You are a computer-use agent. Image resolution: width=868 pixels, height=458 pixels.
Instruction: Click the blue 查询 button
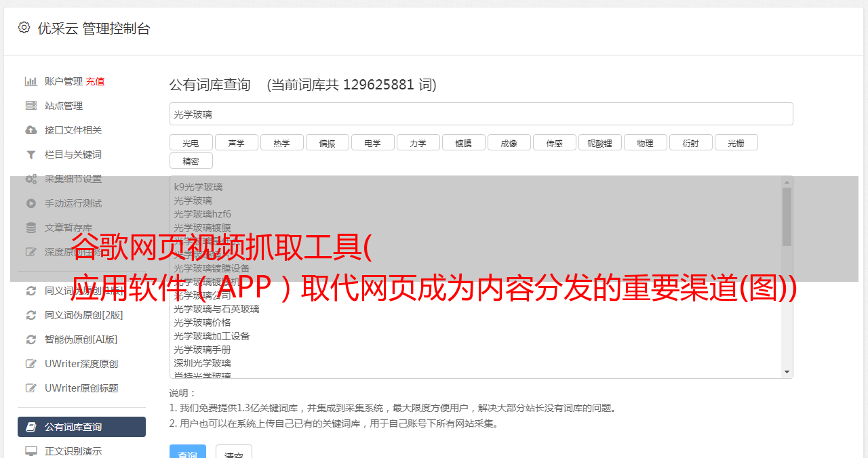click(188, 453)
